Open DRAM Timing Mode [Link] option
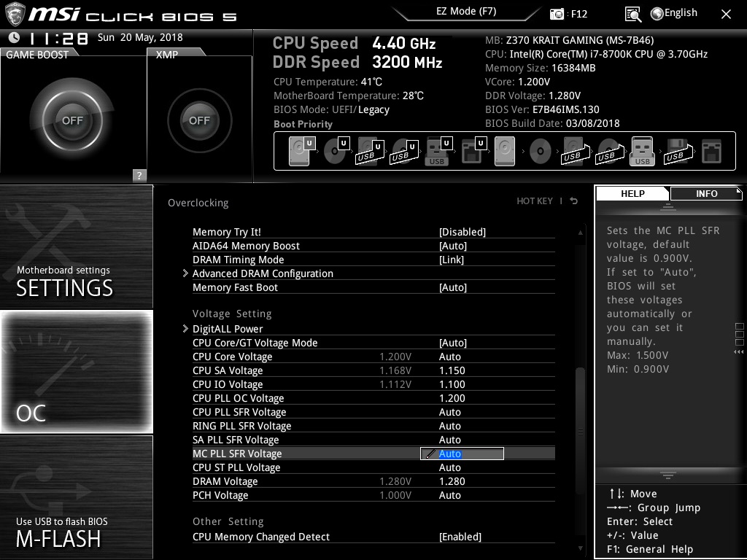Viewport: 747px width, 560px height. point(451,260)
